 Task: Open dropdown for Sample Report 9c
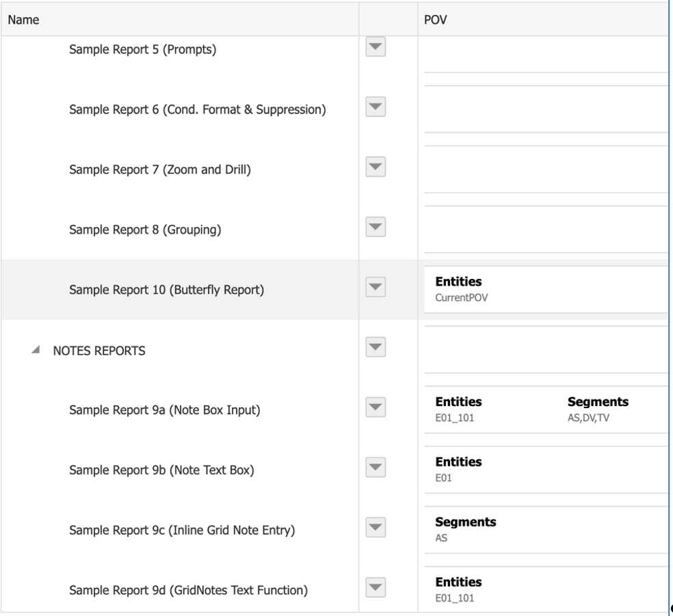pos(375,528)
